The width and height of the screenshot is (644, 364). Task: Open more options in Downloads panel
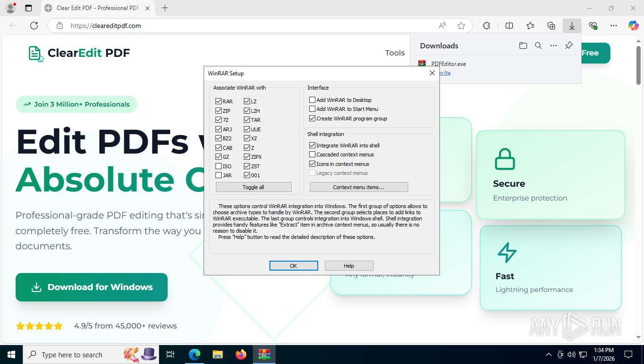(554, 45)
